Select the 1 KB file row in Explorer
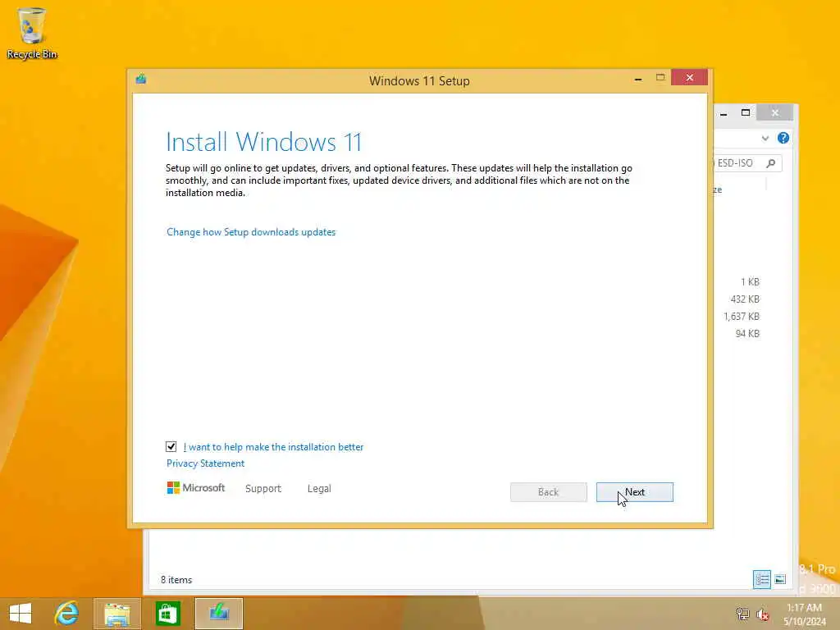This screenshot has width=840, height=630. coord(750,282)
